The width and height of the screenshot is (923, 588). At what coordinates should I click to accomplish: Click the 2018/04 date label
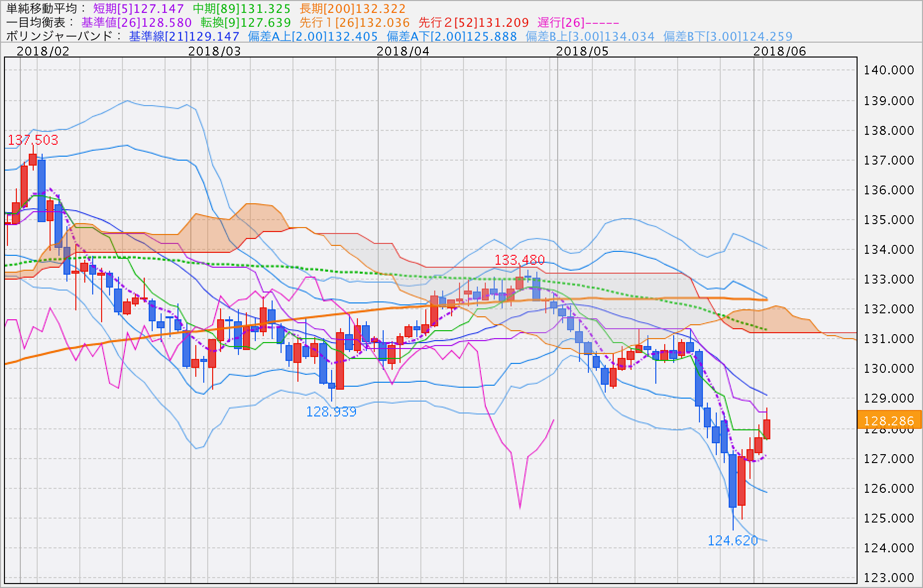403,51
